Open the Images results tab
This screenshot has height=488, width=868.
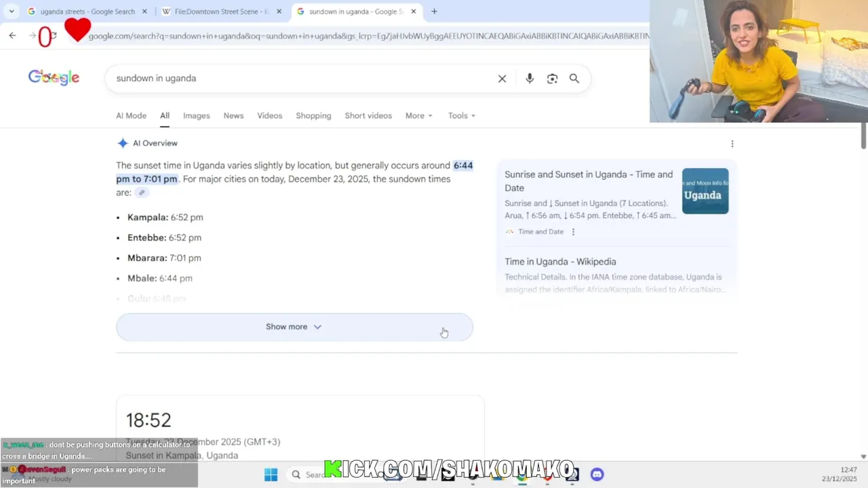[x=197, y=116]
